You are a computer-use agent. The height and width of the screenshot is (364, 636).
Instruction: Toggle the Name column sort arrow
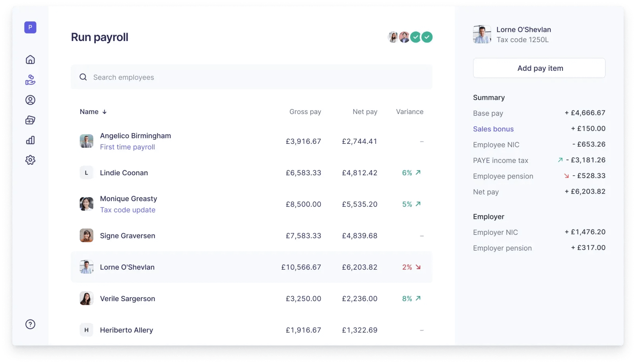click(x=105, y=112)
